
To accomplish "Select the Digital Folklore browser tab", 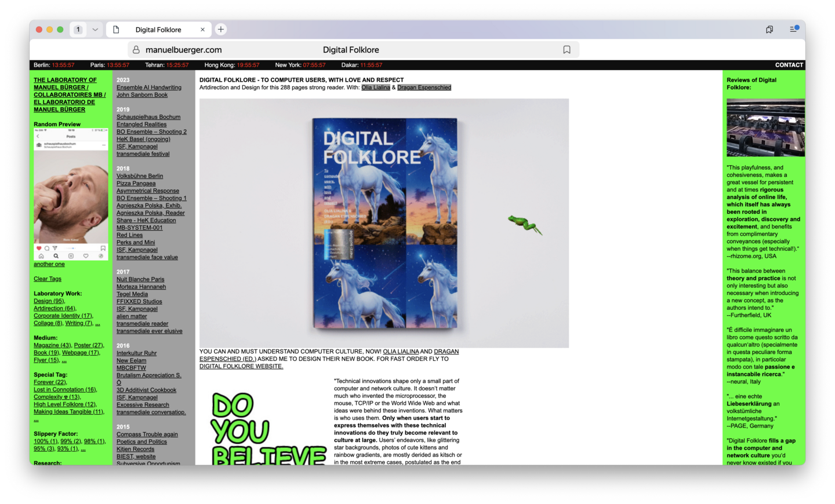I will pos(158,30).
